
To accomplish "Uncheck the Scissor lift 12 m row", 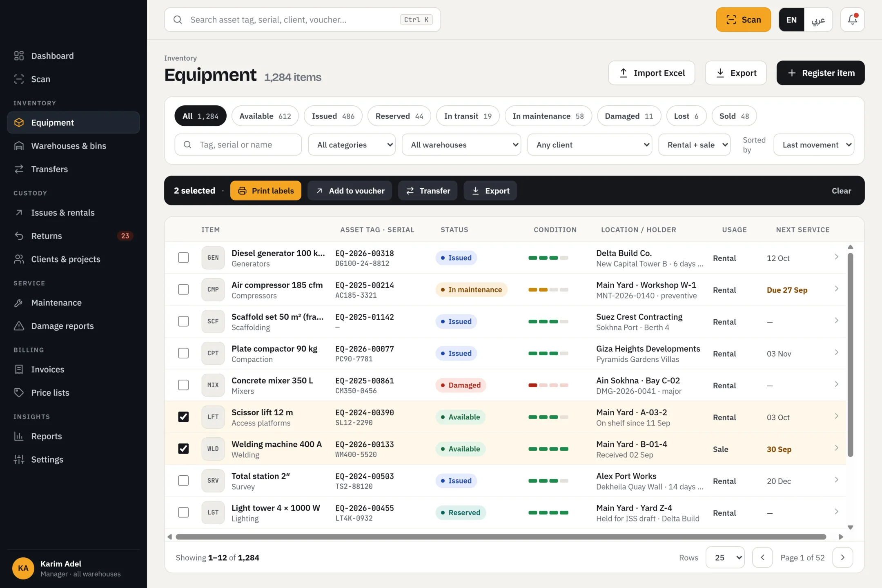I will [183, 417].
